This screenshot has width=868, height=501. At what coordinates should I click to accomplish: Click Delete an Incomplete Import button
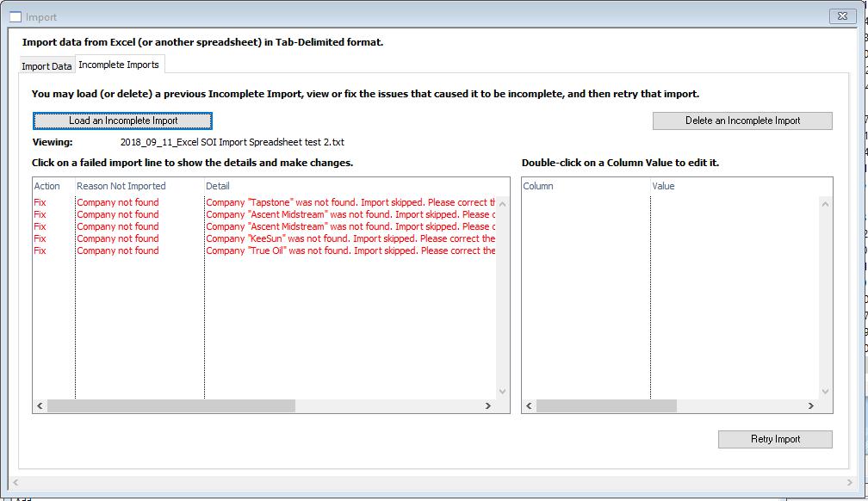(x=742, y=121)
